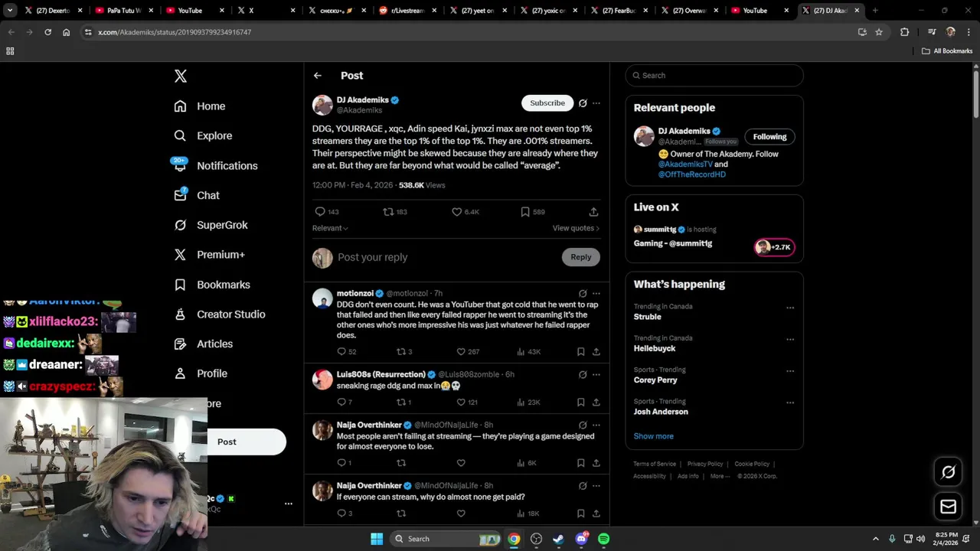Open the tab search dropdown arrow
This screenshot has height=551, width=980.
pyautogui.click(x=10, y=11)
